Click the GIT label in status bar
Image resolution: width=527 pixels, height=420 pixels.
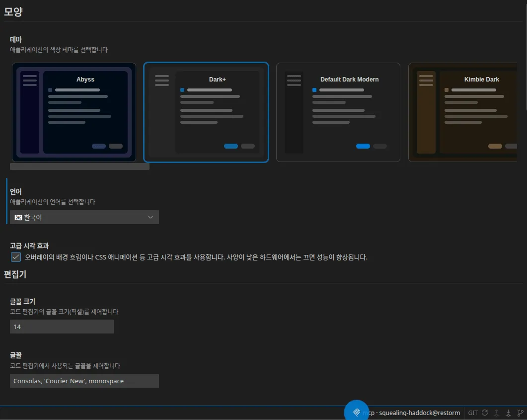pos(472,413)
